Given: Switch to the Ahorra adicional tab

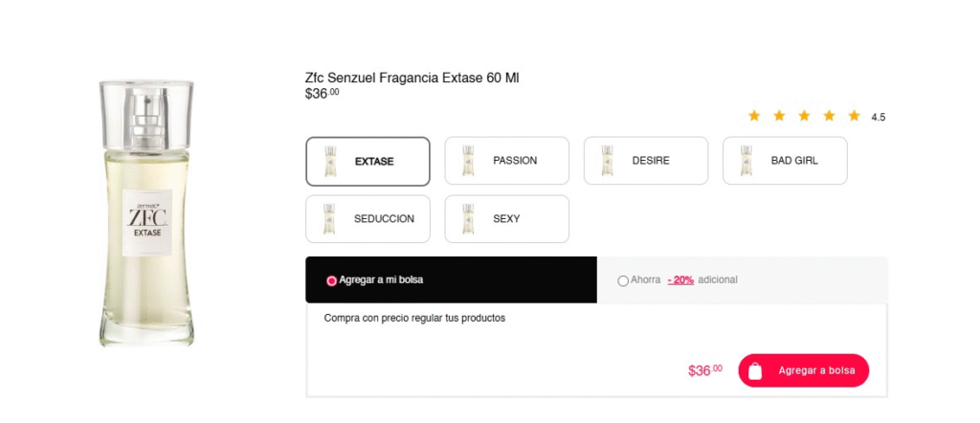Looking at the screenshot, I should [x=743, y=279].
